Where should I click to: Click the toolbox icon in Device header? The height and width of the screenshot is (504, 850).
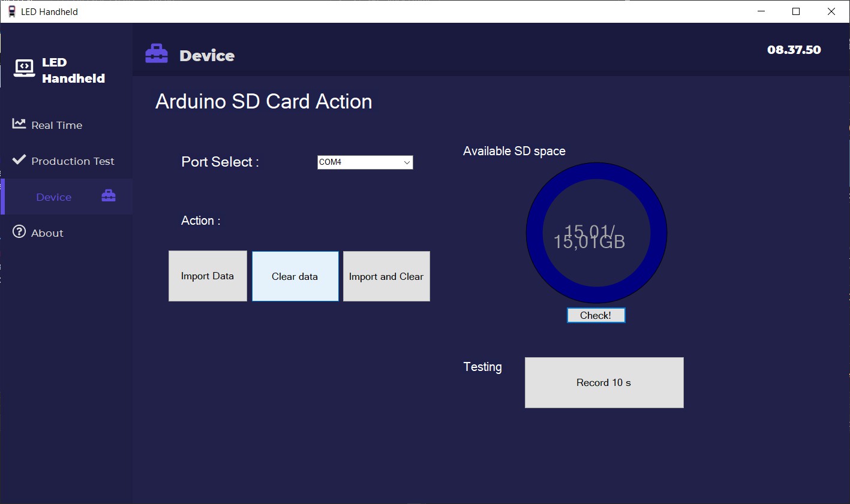pyautogui.click(x=157, y=53)
